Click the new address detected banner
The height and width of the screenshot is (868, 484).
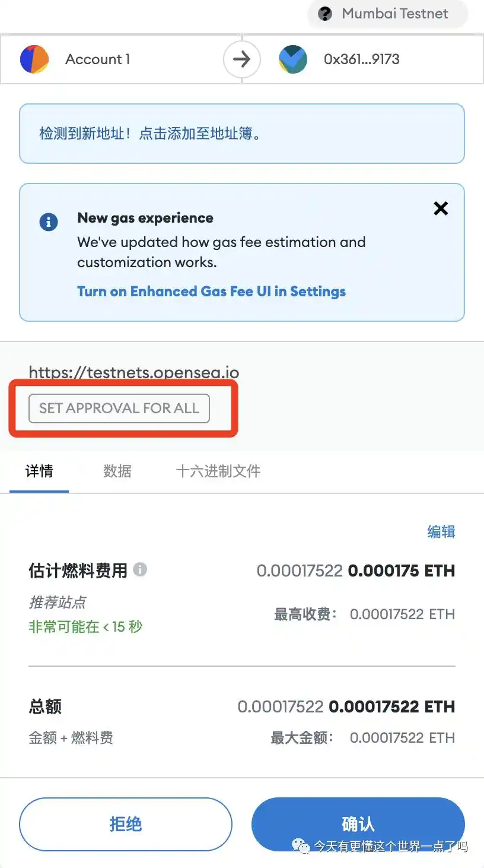(x=242, y=134)
